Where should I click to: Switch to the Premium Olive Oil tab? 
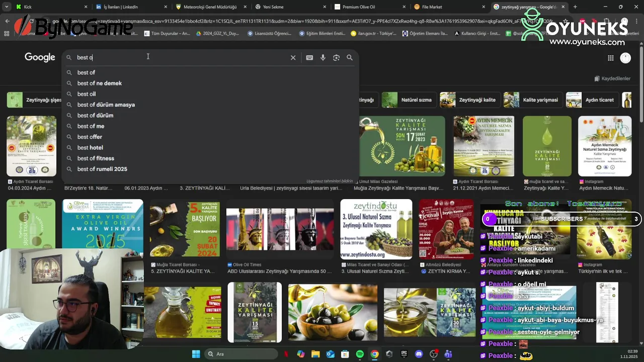pos(370,7)
